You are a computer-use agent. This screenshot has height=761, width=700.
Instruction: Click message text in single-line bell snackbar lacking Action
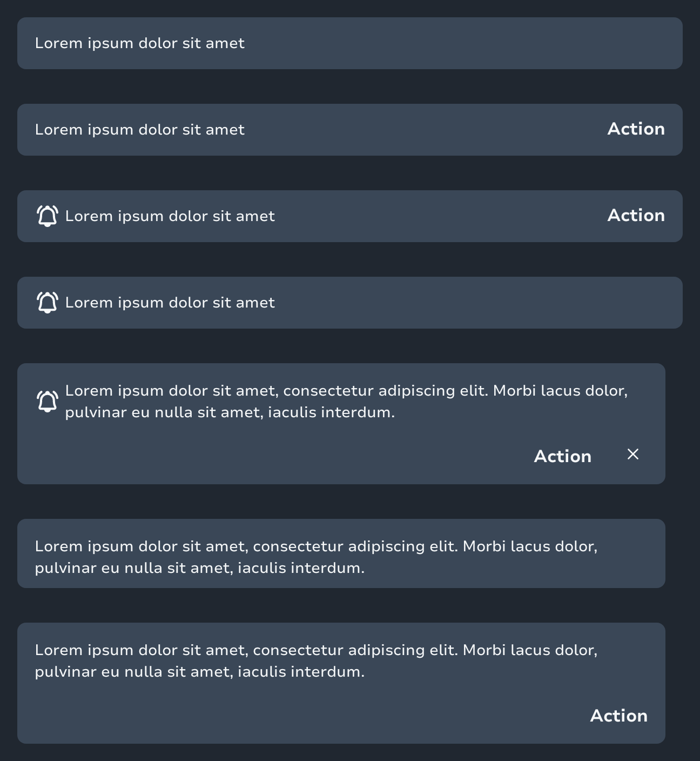click(x=170, y=303)
